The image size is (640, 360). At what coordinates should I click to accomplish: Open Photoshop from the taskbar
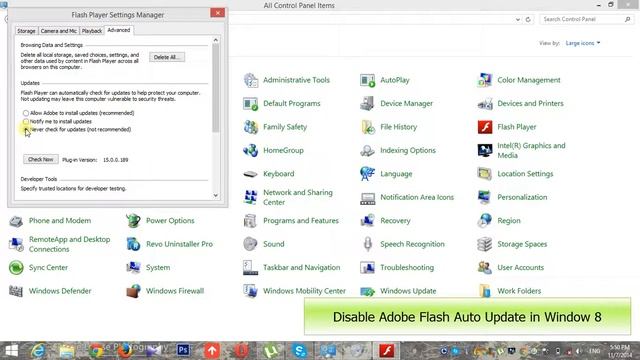coord(183,350)
